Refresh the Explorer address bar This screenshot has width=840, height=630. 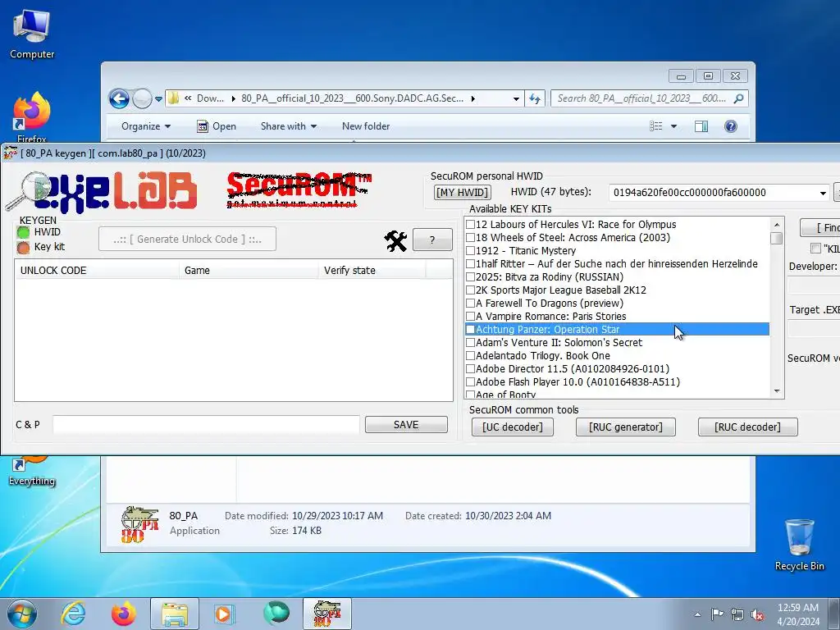[535, 98]
